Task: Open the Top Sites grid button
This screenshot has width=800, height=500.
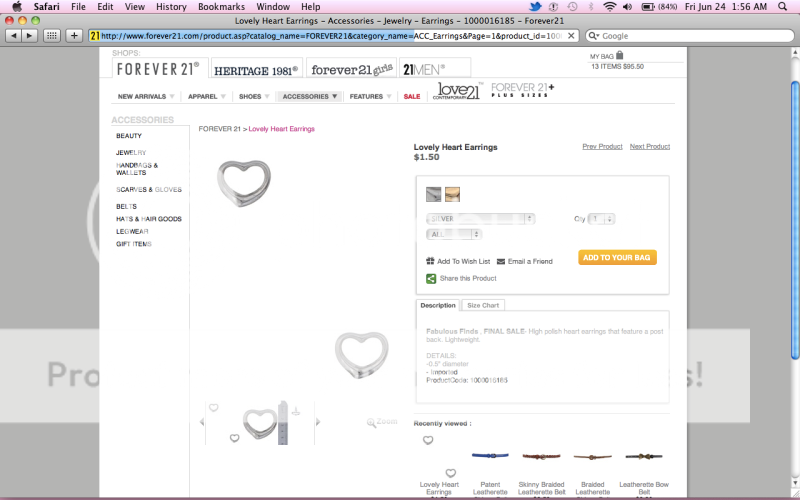Action: (51, 36)
